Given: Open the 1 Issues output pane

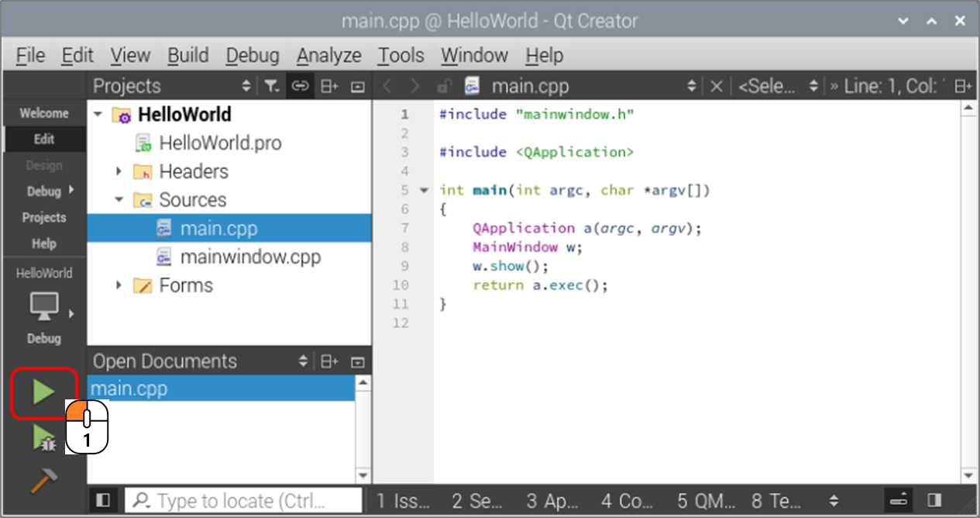Looking at the screenshot, I should coord(404,501).
